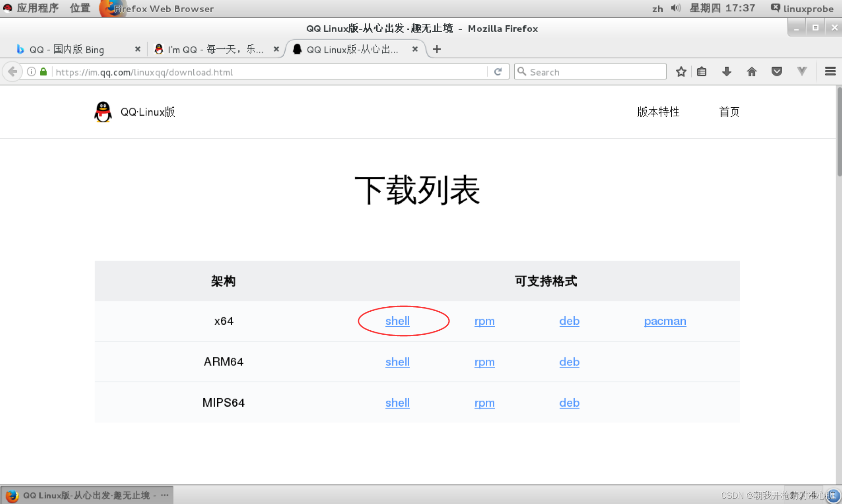Download the x64 pacman package

tap(665, 321)
